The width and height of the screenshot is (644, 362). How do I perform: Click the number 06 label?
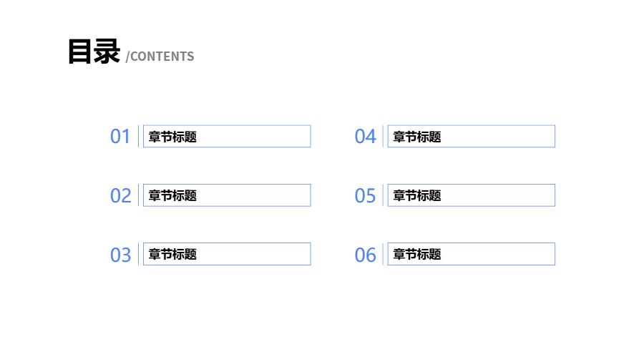(365, 255)
